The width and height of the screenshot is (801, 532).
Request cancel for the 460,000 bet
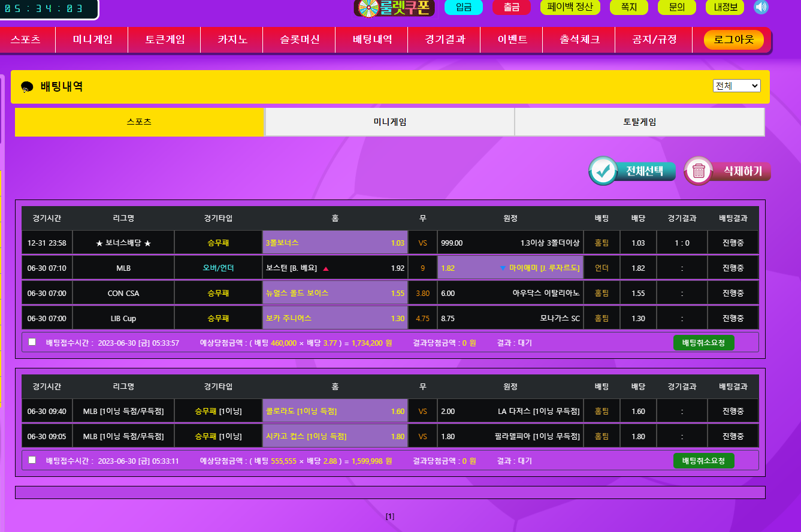[x=703, y=343]
